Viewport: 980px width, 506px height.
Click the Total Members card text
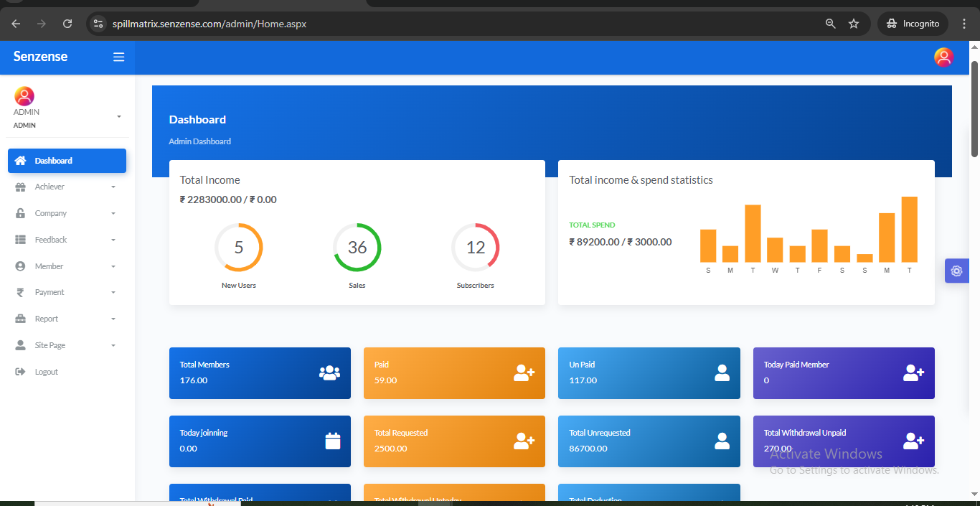click(x=204, y=365)
